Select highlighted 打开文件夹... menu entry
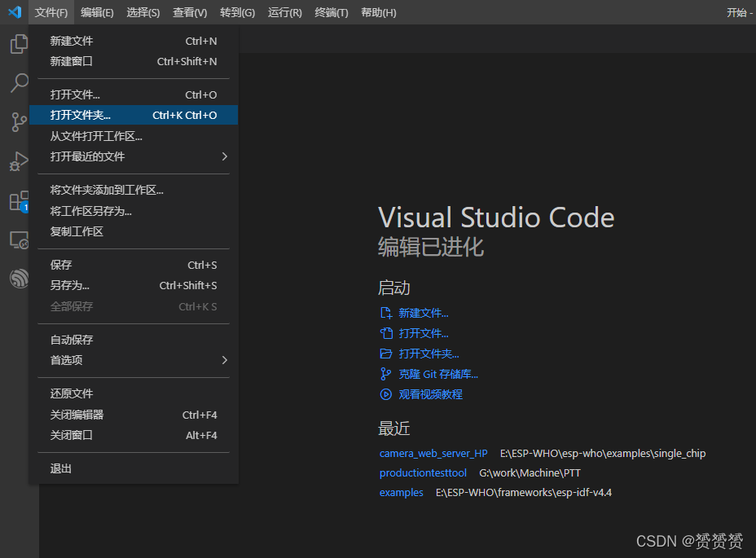Image resolution: width=756 pixels, height=558 pixels. click(134, 115)
